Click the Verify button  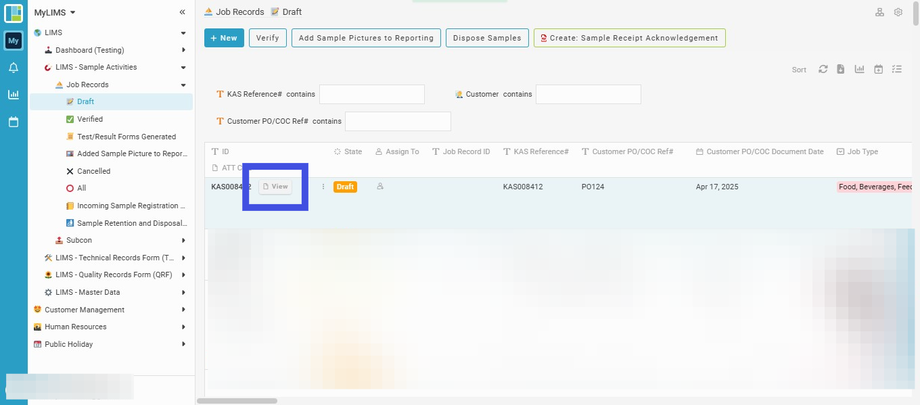(x=268, y=38)
